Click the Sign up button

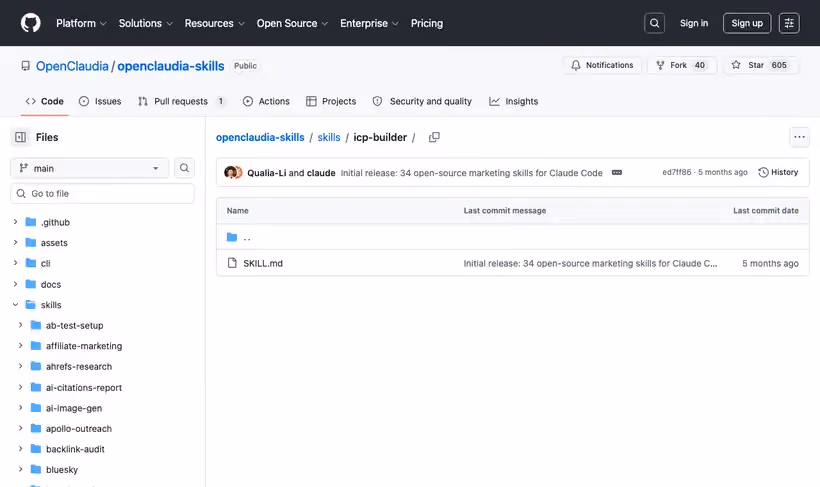point(747,23)
